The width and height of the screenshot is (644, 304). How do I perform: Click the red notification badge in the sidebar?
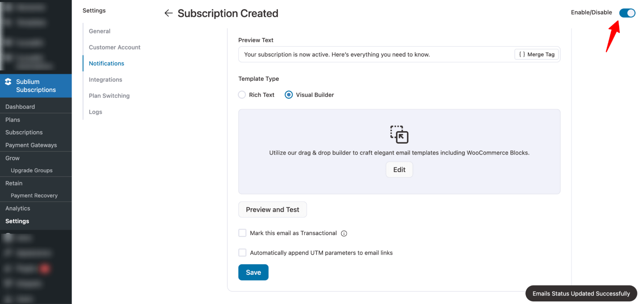[45, 268]
